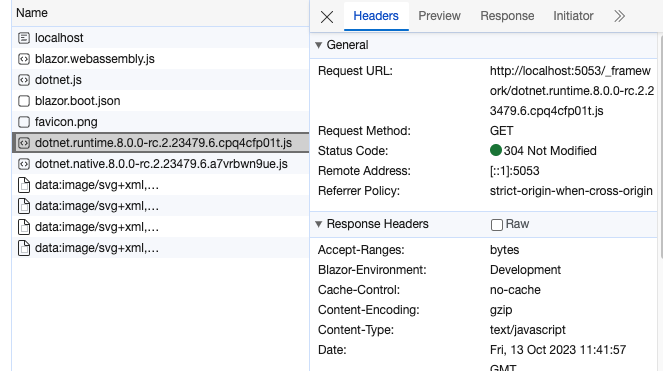Click the Blazor-Environment Development value

(525, 270)
